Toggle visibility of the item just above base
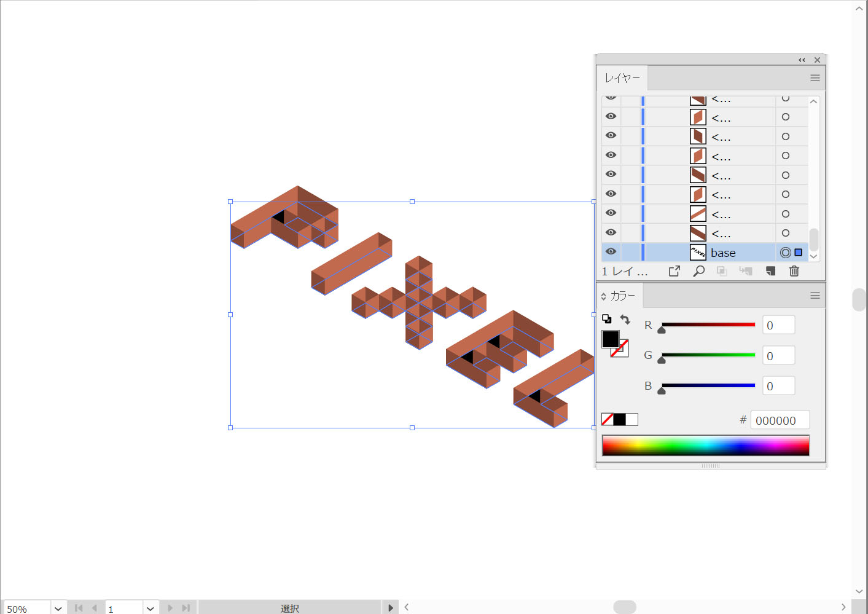Screen dimensions: 868x614 click(x=611, y=232)
